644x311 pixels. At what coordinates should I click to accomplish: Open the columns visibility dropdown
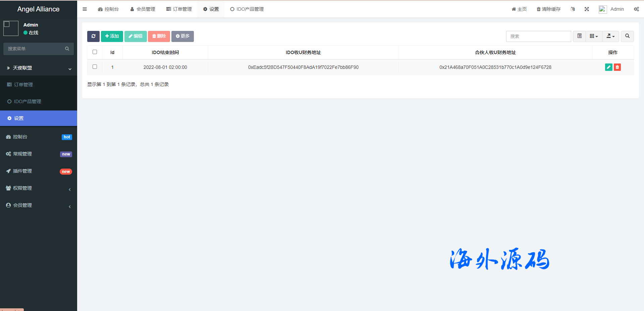click(594, 36)
